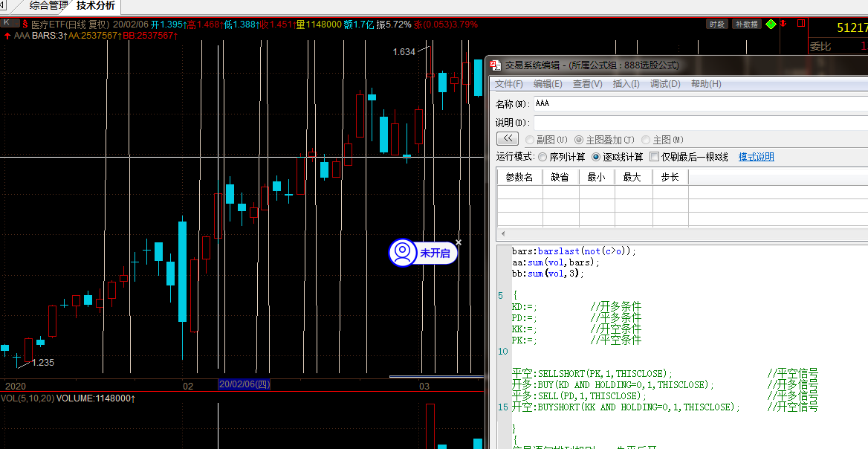Click the bb:sum(vol,3) code line
The height and width of the screenshot is (449, 868).
tap(548, 274)
